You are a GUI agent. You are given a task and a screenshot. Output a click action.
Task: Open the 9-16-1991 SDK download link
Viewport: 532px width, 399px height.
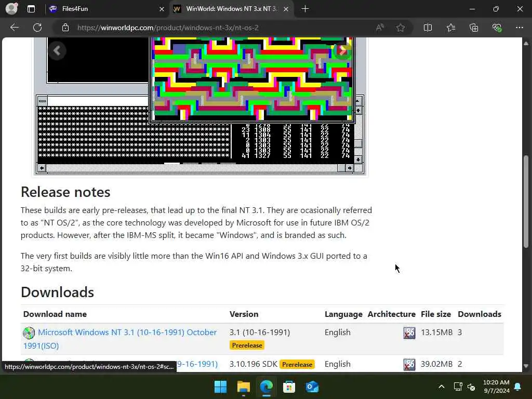[197, 364]
